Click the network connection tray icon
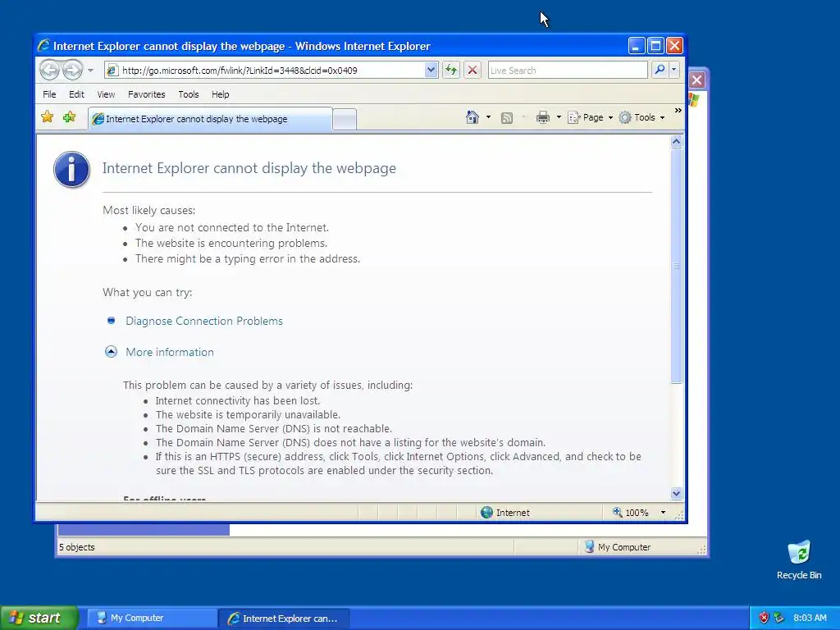 778,618
